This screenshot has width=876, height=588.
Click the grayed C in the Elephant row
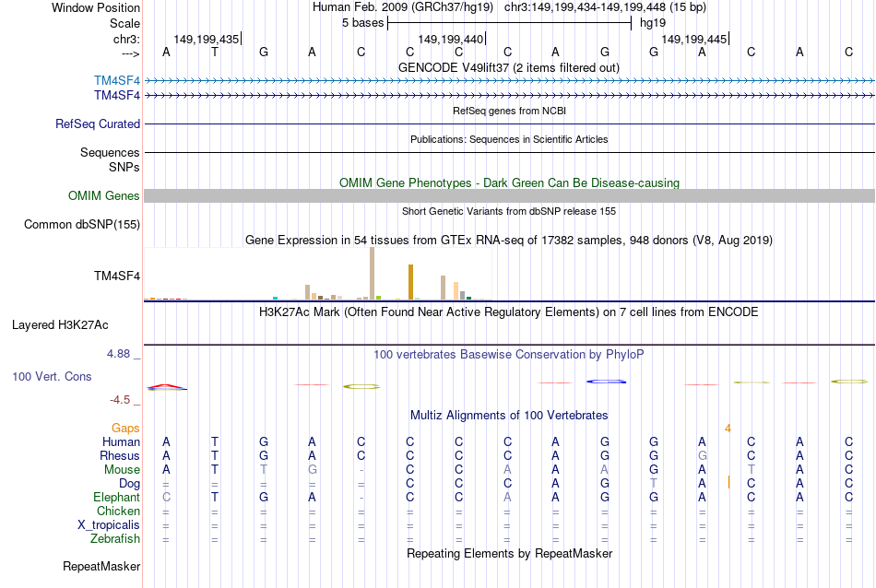click(x=166, y=497)
